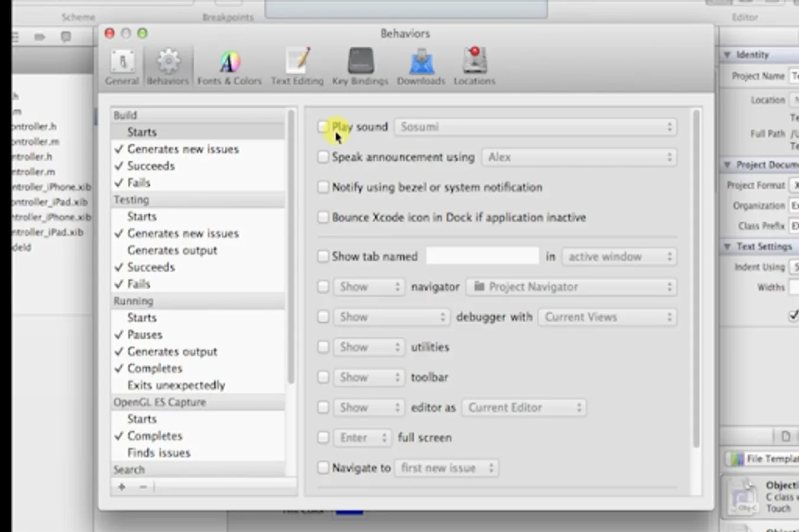Viewport: 799px width, 532px height.
Task: Open the Key Bindings pane
Action: point(360,67)
